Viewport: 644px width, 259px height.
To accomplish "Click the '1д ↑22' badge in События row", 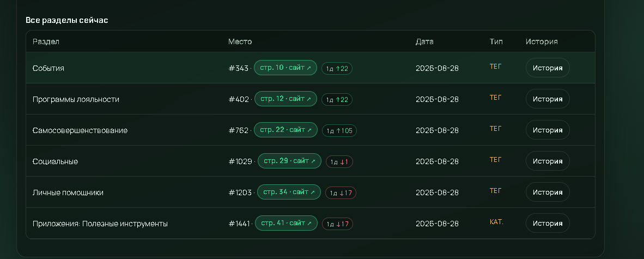I will click(x=337, y=69).
